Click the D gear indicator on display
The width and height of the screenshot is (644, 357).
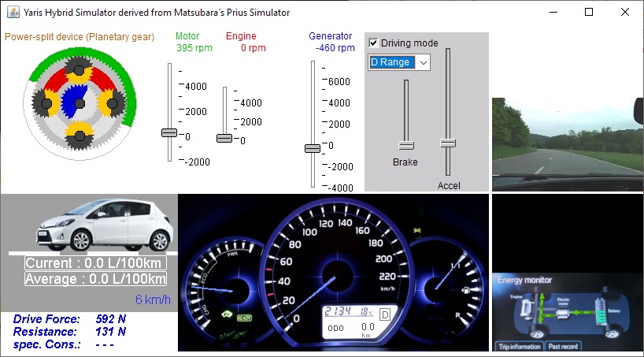click(x=385, y=314)
